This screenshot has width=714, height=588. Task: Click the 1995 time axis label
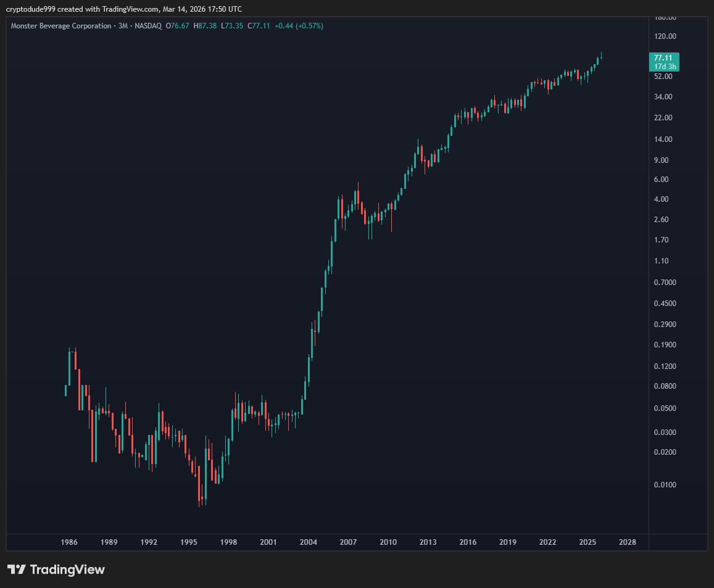[x=188, y=542]
